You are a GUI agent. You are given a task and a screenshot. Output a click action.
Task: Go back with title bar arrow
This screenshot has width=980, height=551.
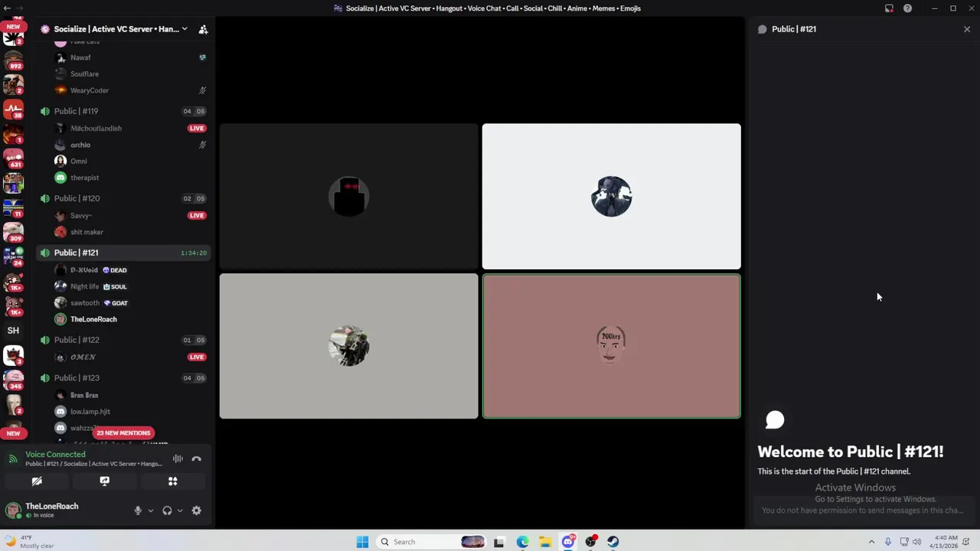[8, 8]
